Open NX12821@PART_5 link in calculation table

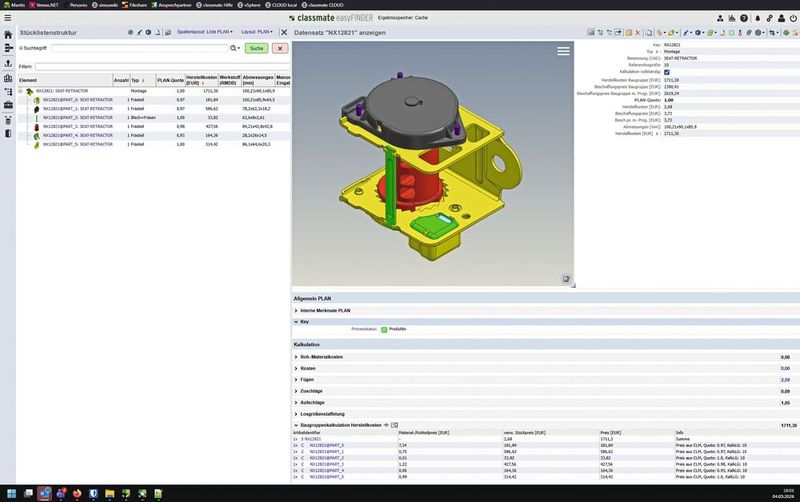click(x=327, y=477)
